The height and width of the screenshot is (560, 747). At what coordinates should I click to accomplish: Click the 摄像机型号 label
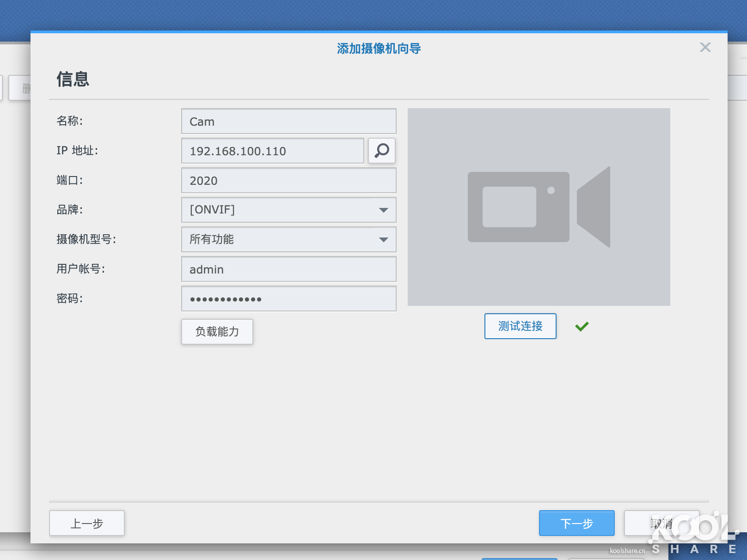[x=86, y=239]
